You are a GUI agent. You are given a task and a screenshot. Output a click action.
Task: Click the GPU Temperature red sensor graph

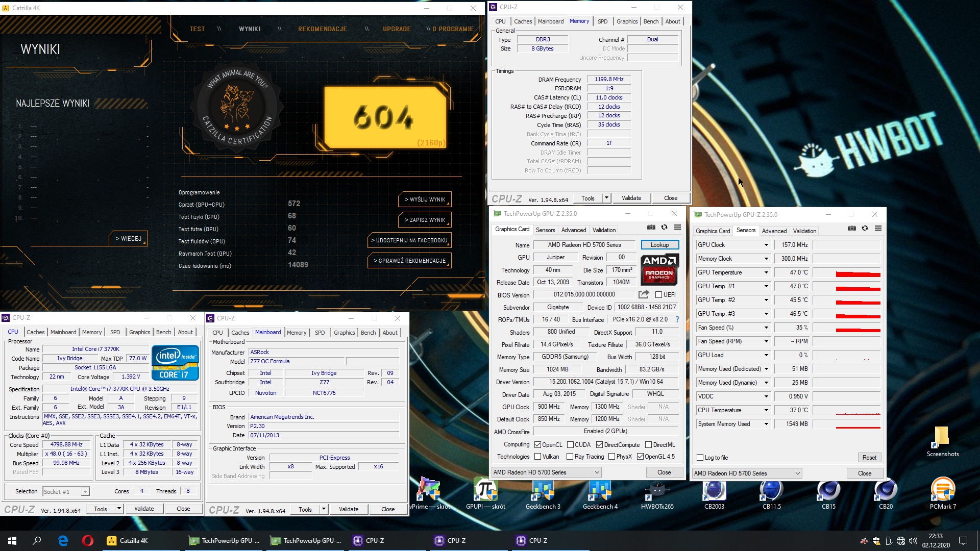pos(847,272)
